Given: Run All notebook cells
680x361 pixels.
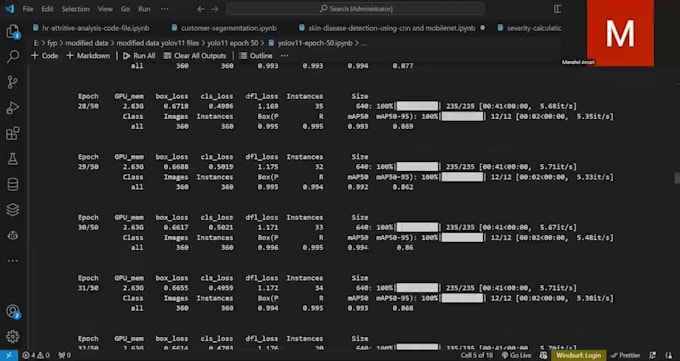Looking at the screenshot, I should click(139, 56).
